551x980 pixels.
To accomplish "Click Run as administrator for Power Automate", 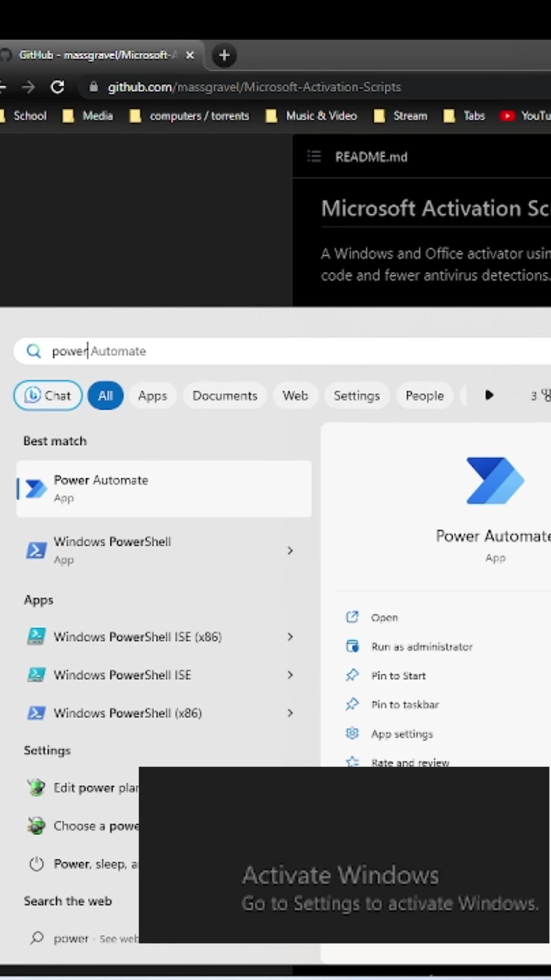I will 422,647.
